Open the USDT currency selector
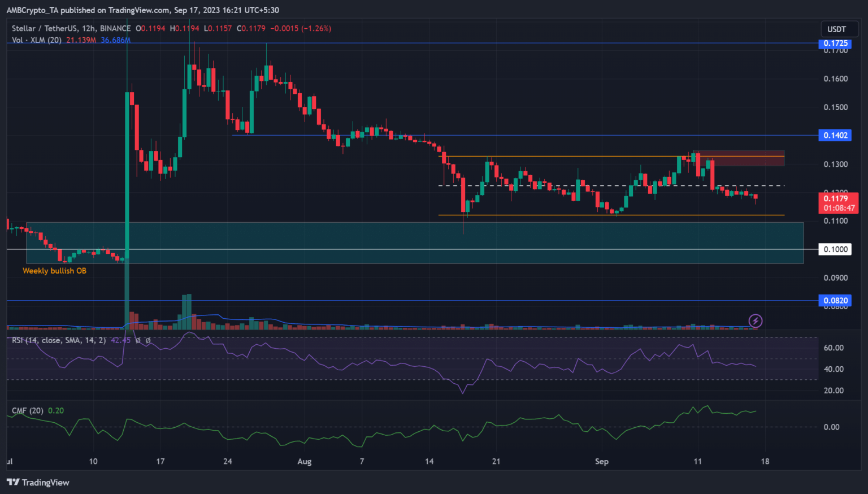868x494 pixels. [x=836, y=29]
